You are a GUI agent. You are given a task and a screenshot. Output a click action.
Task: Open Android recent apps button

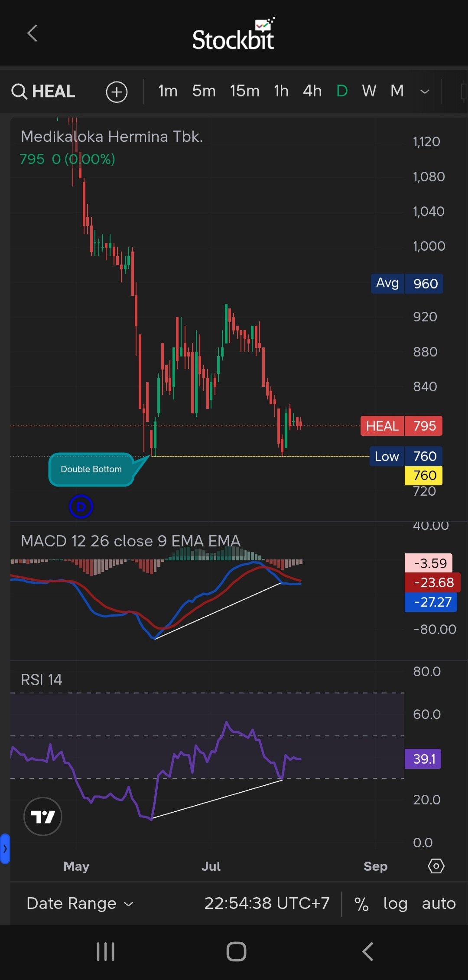(x=105, y=952)
